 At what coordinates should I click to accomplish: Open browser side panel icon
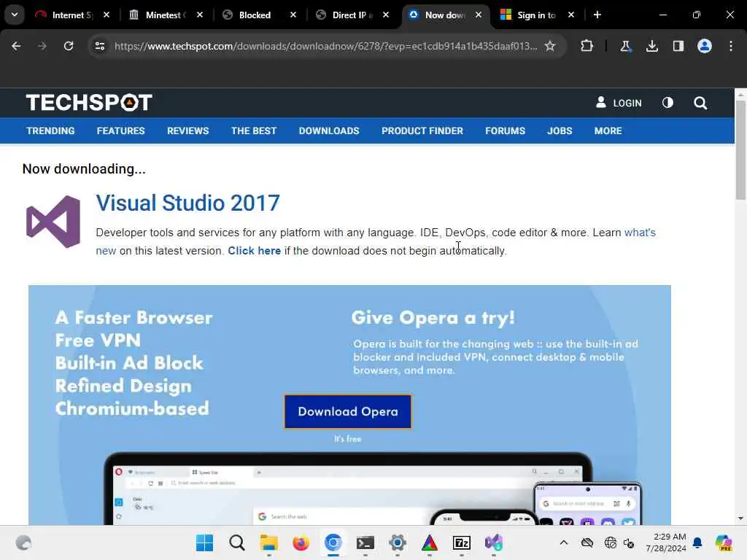(678, 46)
